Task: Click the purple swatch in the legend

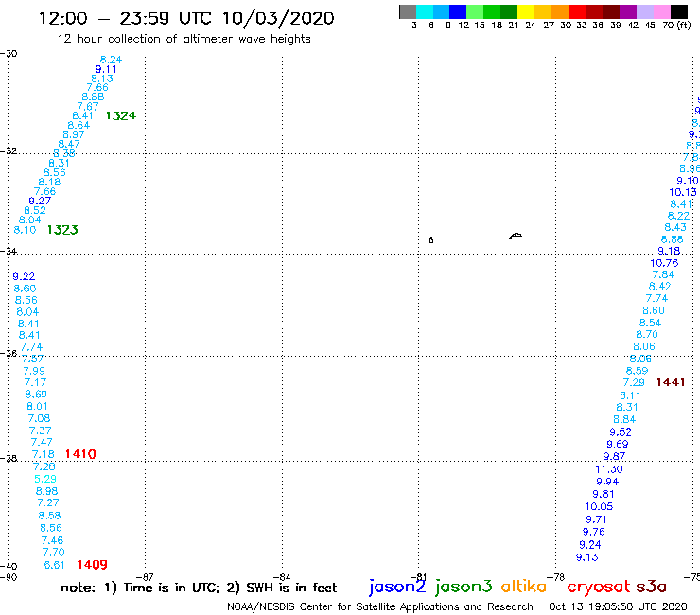Action: tap(628, 11)
